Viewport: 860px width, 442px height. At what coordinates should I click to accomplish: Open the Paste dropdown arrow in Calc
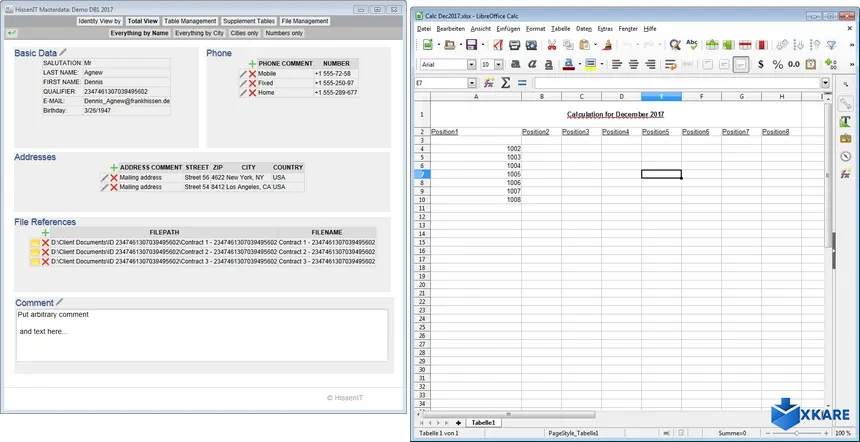595,45
